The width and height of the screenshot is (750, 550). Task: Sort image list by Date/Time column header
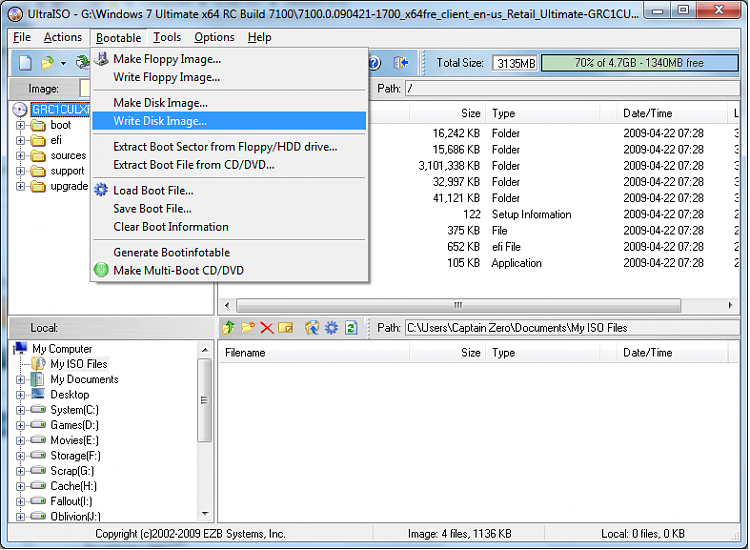[x=672, y=113]
